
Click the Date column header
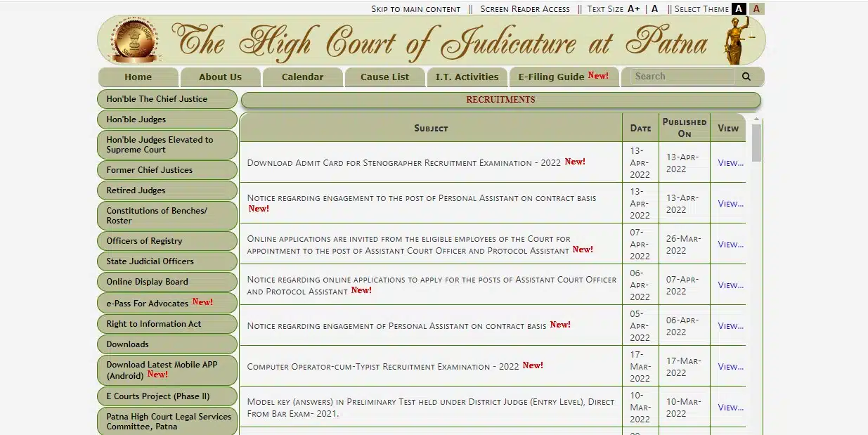click(640, 128)
